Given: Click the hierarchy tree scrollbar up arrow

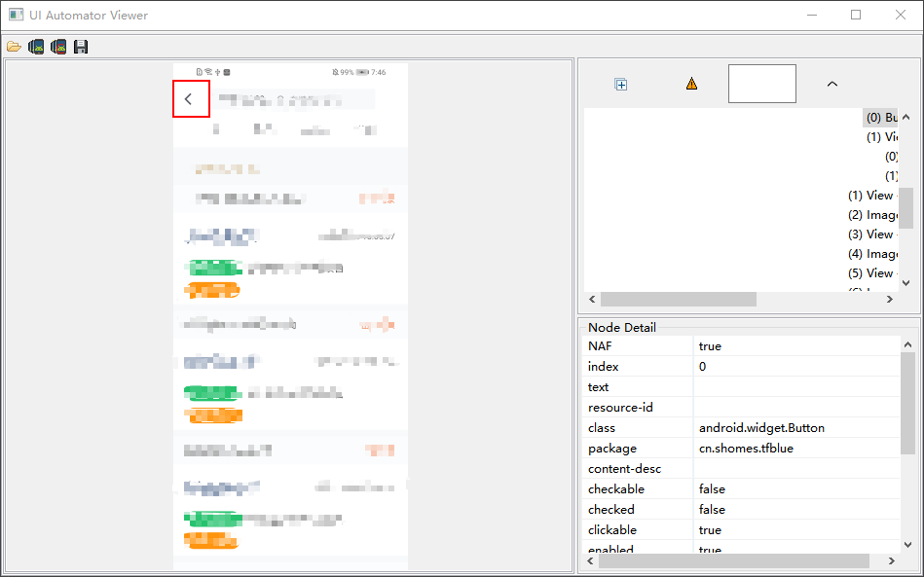Looking at the screenshot, I should click(906, 117).
